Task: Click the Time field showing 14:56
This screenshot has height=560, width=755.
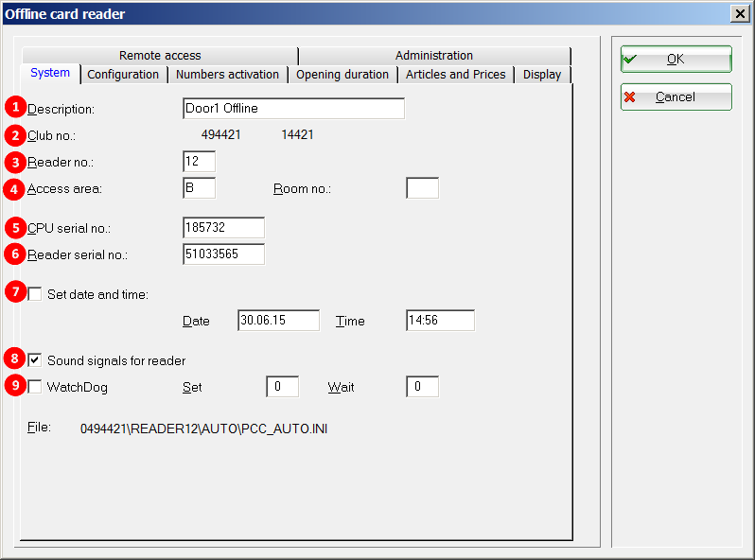Action: (x=440, y=321)
